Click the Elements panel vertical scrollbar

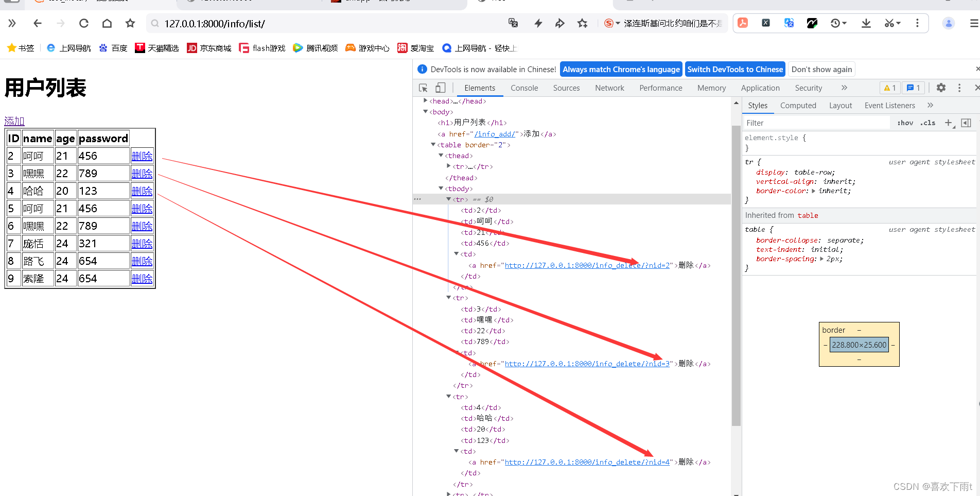click(736, 276)
